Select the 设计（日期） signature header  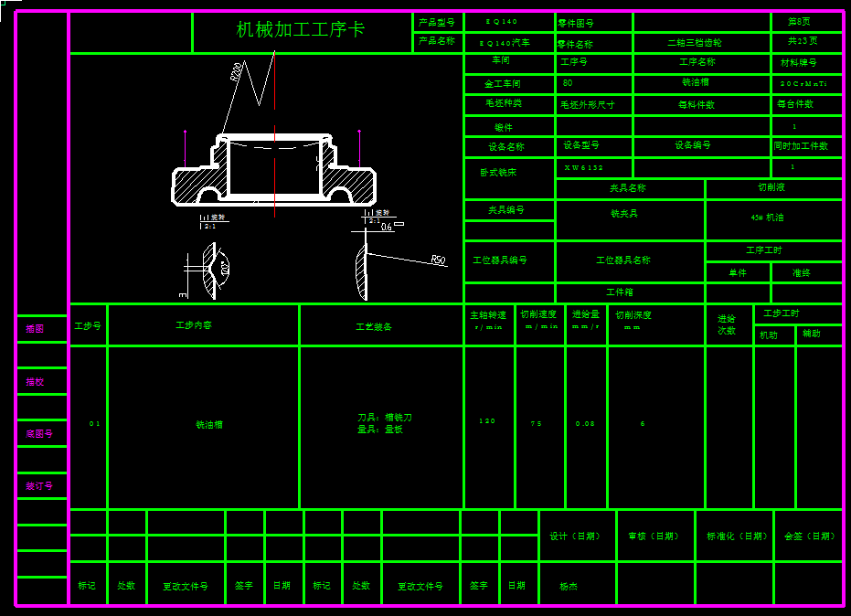(576, 536)
